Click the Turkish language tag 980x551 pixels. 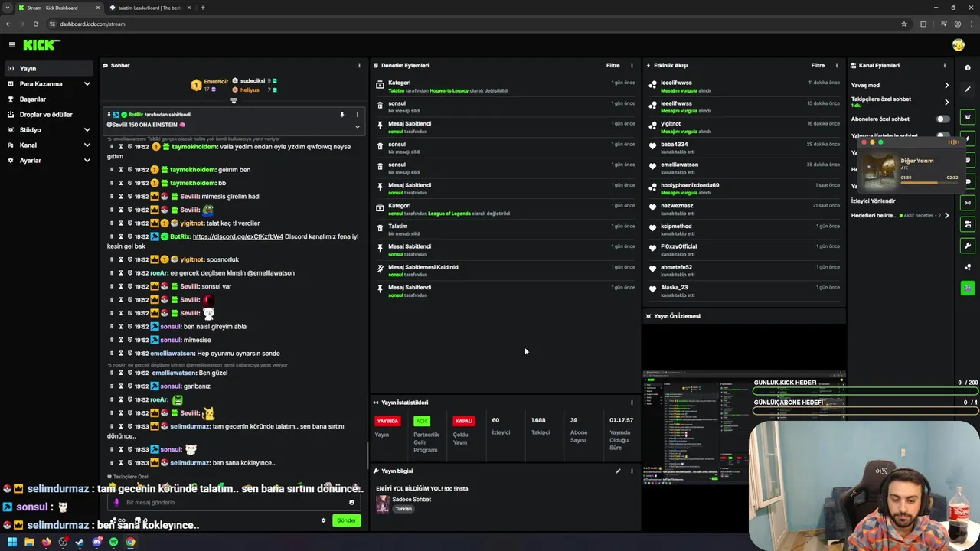[403, 509]
